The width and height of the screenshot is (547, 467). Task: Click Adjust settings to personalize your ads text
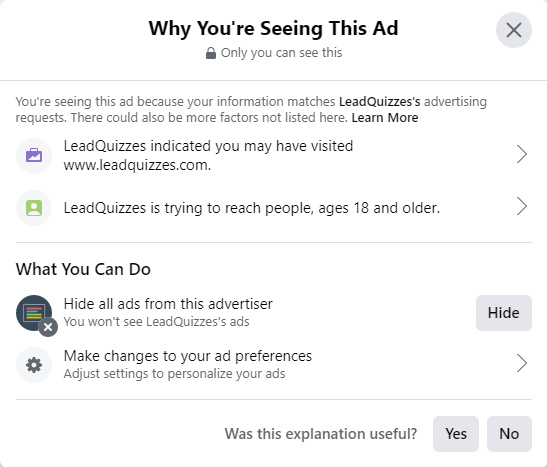(174, 374)
